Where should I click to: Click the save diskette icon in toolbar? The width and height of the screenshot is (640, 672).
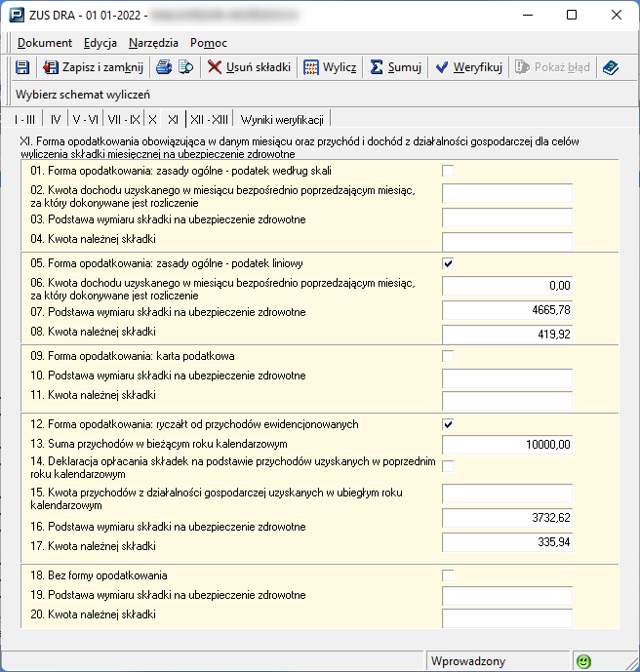pyautogui.click(x=22, y=67)
